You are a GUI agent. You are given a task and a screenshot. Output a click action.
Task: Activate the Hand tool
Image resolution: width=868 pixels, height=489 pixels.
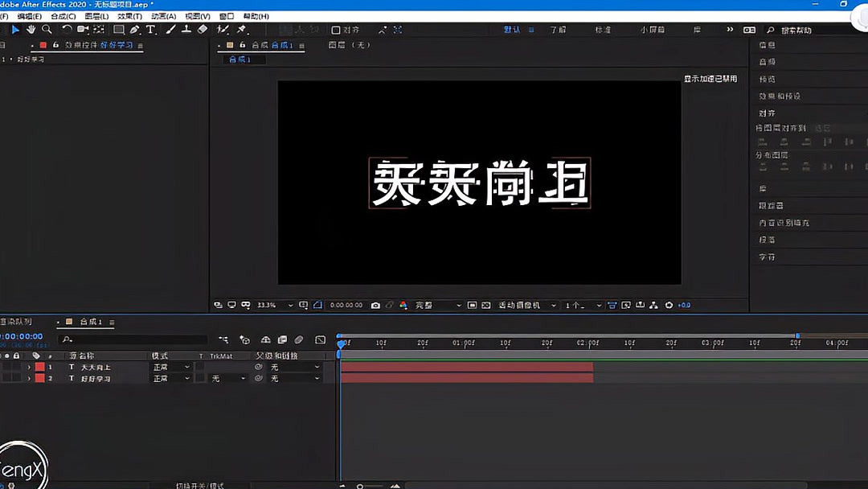[x=31, y=30]
